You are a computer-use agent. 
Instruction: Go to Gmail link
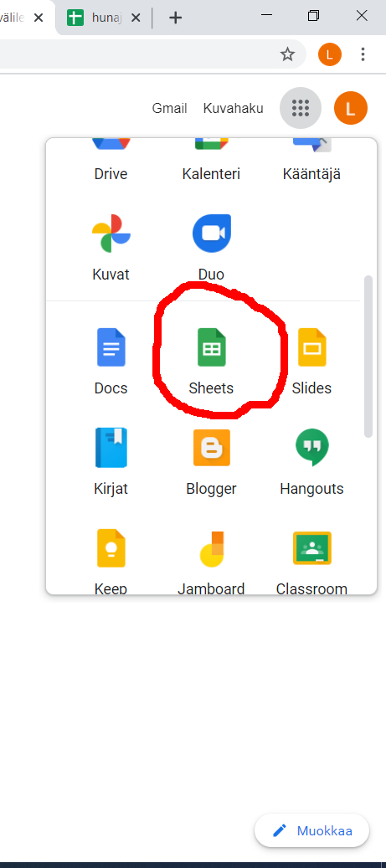[169, 108]
